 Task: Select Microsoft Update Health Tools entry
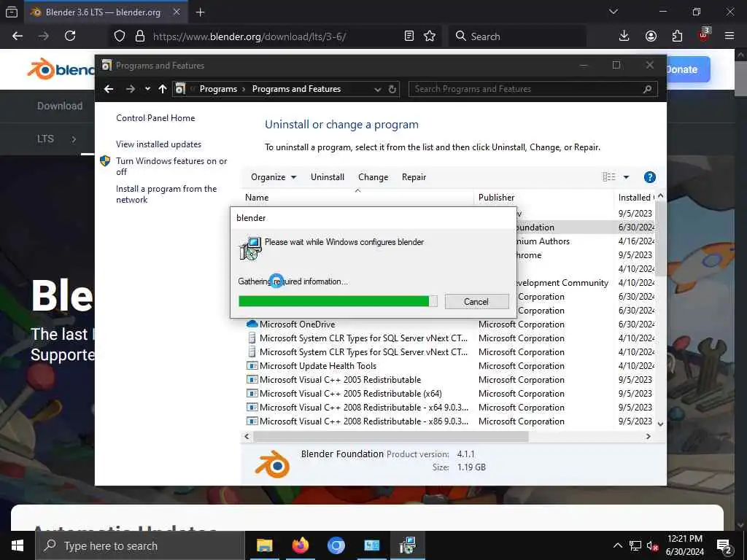(318, 366)
